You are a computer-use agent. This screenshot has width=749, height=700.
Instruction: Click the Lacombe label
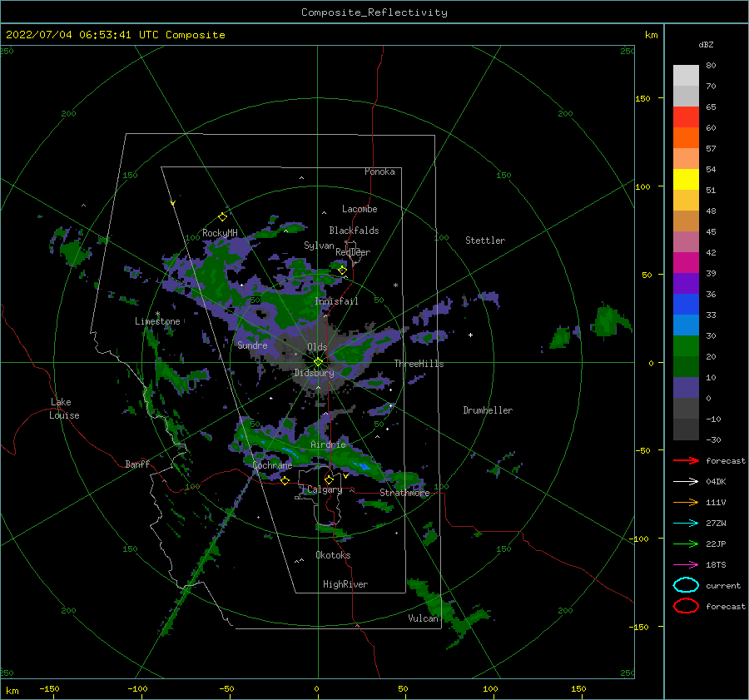point(360,209)
